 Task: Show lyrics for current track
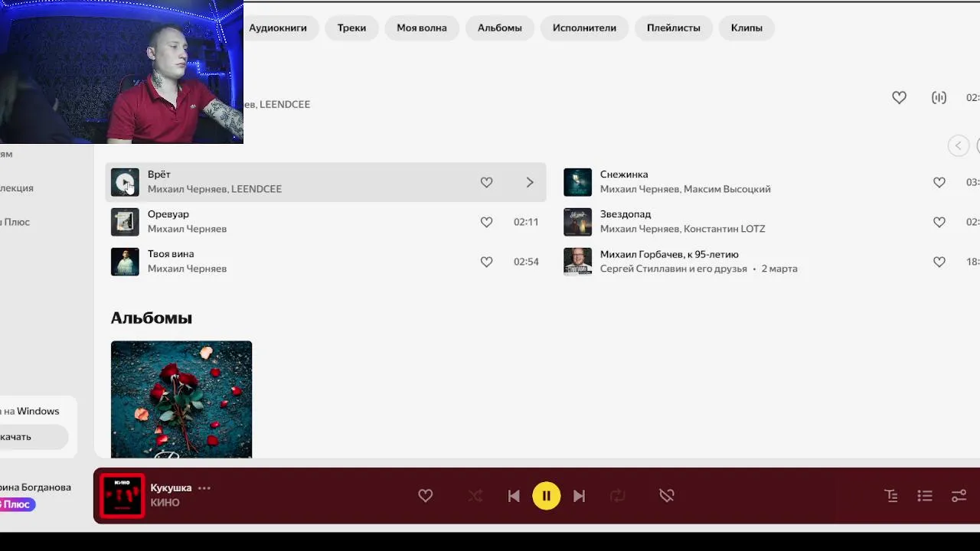891,496
